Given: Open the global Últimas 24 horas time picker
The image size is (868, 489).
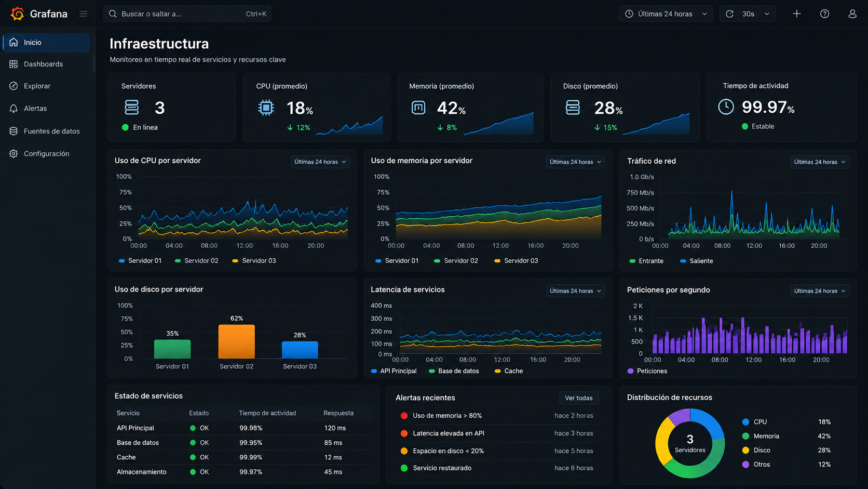Looking at the screenshot, I should 666,14.
